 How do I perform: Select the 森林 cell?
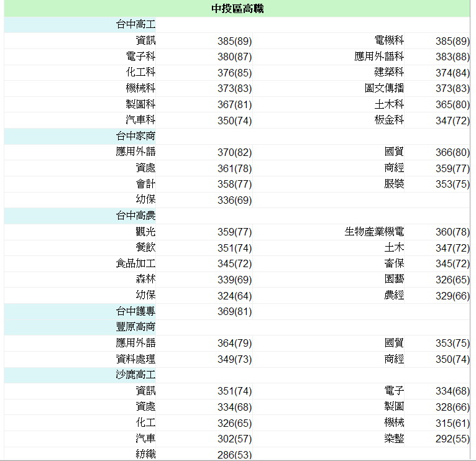(x=145, y=279)
